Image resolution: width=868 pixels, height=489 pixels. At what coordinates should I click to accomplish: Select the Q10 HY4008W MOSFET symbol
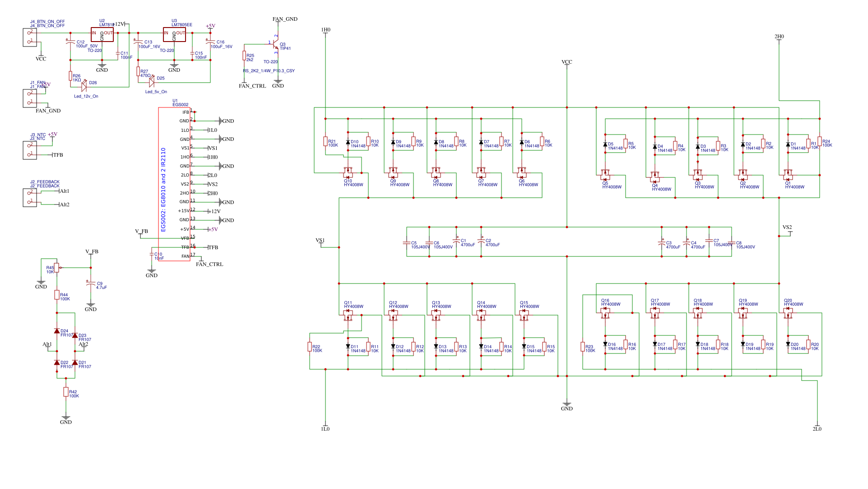(x=348, y=172)
